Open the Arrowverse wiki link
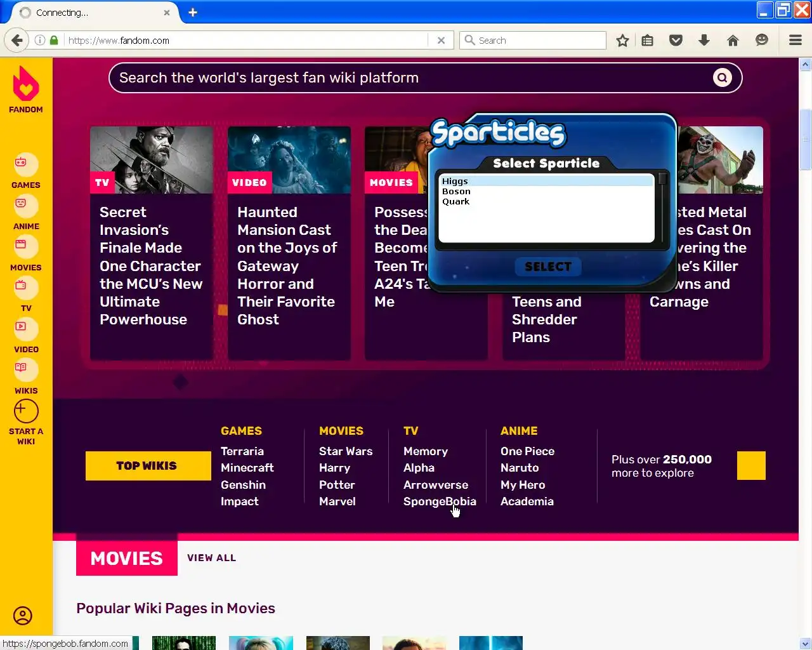The image size is (812, 650). click(436, 485)
